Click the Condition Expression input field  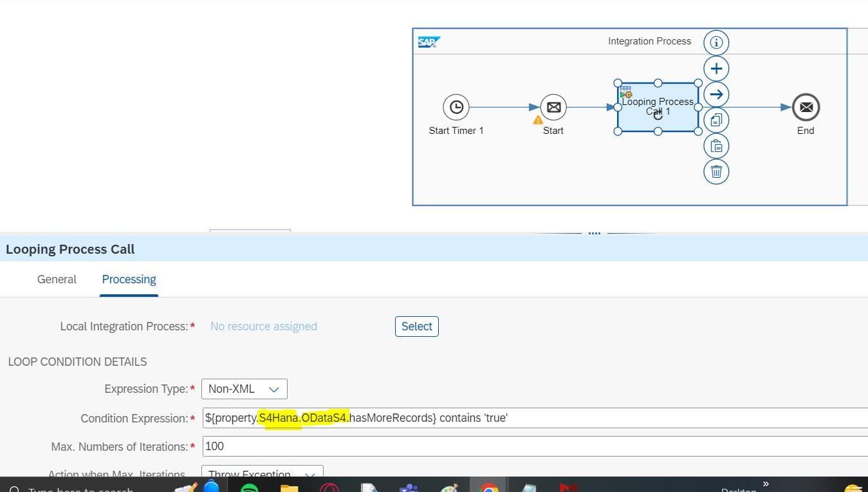[534, 418]
